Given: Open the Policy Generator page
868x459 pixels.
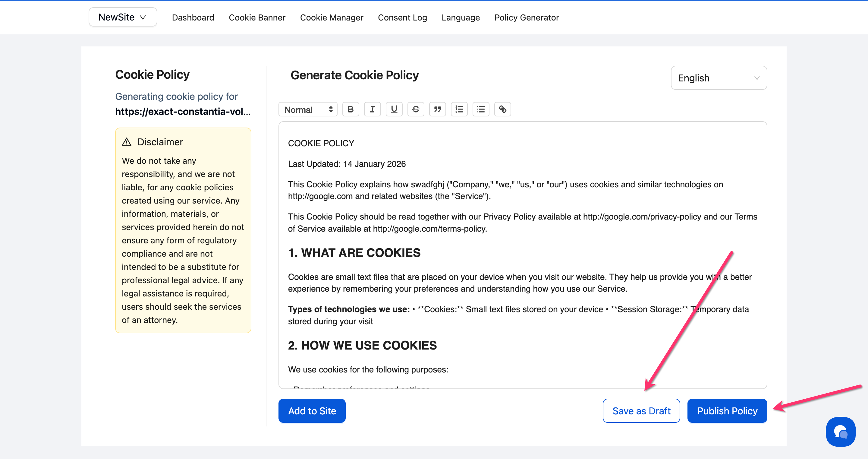Looking at the screenshot, I should (x=526, y=17).
